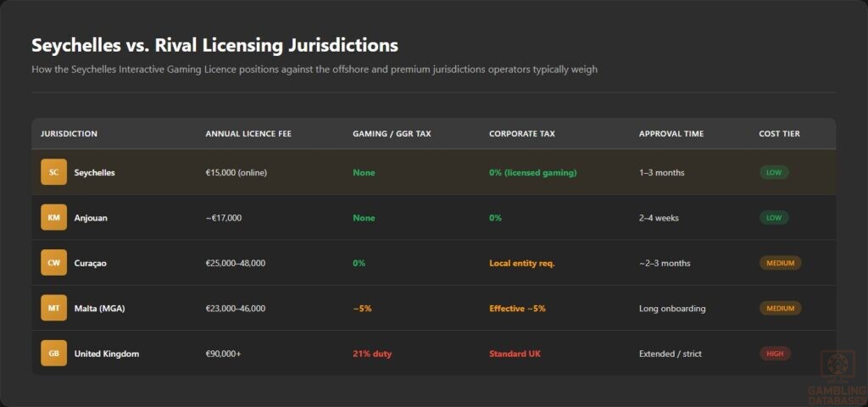Select the Seychelles jurisdiction name
The image size is (868, 407).
(95, 172)
